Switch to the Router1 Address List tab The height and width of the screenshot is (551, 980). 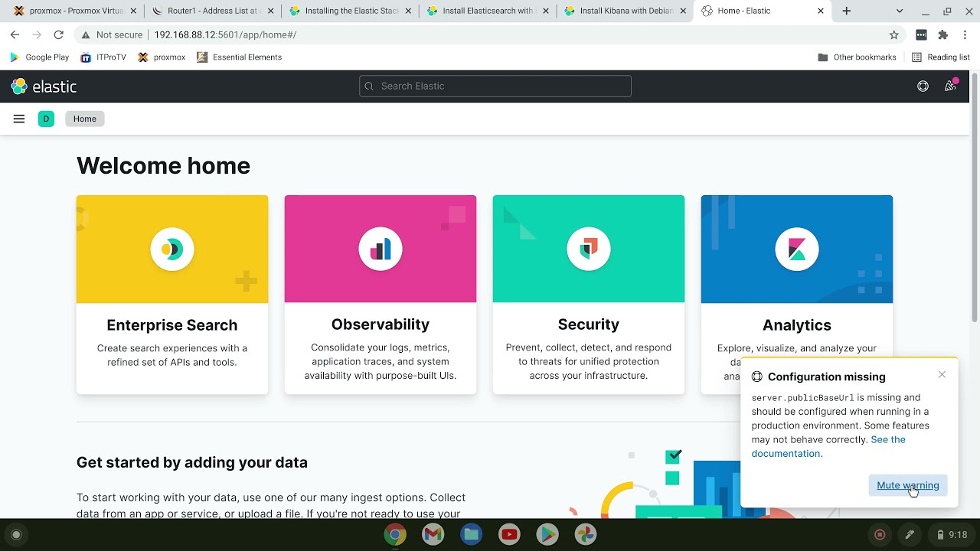click(x=211, y=11)
